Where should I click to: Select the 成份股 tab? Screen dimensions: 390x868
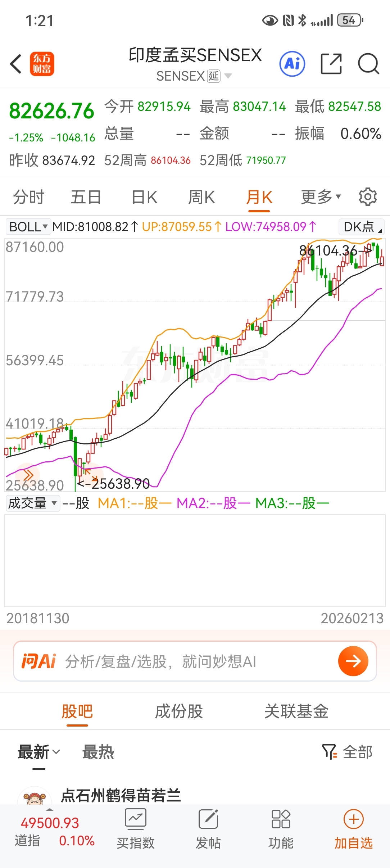click(x=179, y=711)
